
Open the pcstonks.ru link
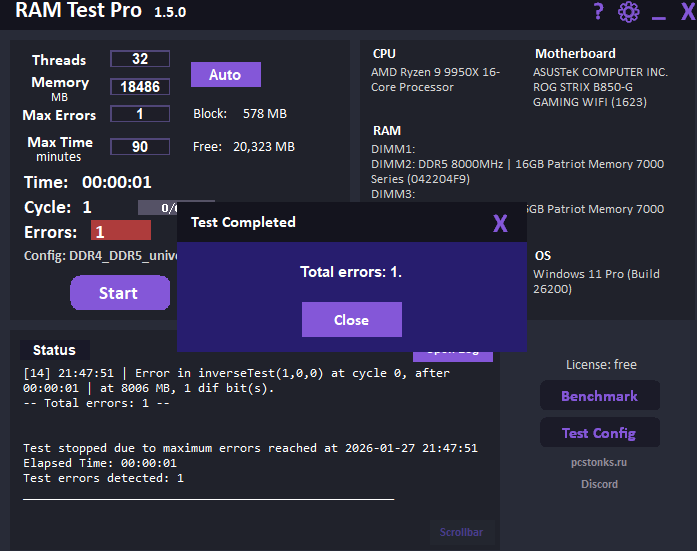click(599, 462)
